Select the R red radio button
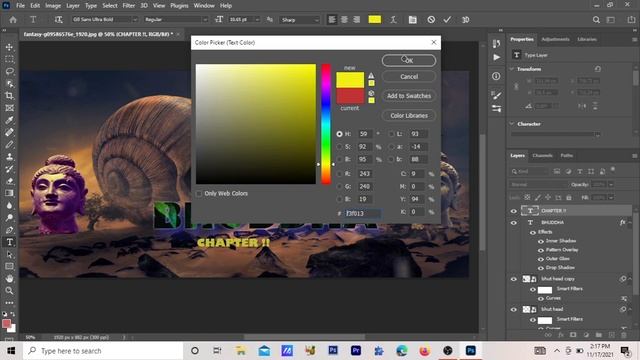 pyautogui.click(x=339, y=174)
